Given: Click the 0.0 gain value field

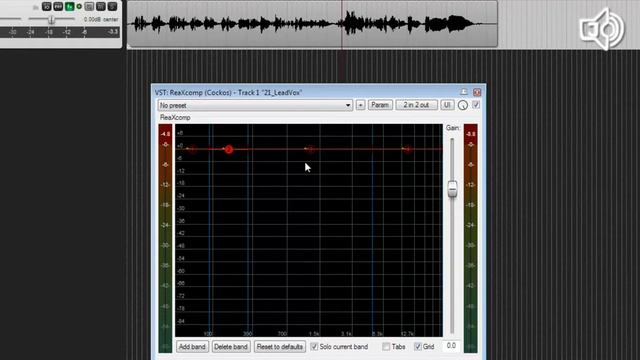Looking at the screenshot, I should (x=451, y=346).
